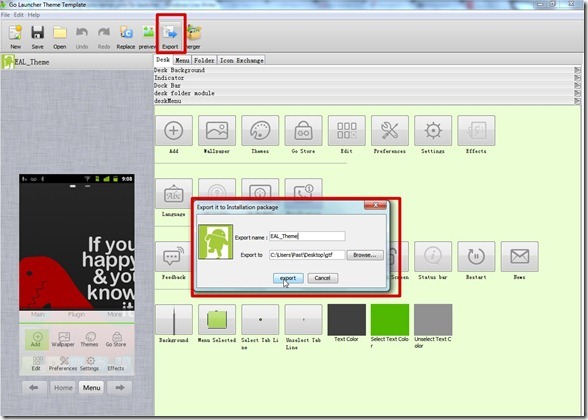Click the Export name text field
The height and width of the screenshot is (420, 588).
(307, 236)
